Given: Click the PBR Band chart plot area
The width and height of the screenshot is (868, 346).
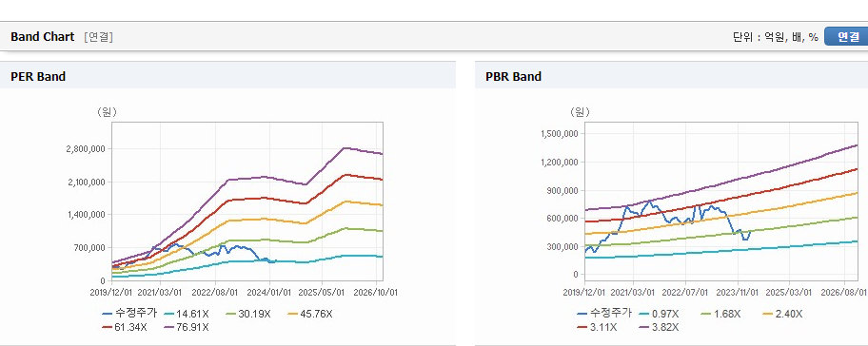Looking at the screenshot, I should pyautogui.click(x=721, y=202).
